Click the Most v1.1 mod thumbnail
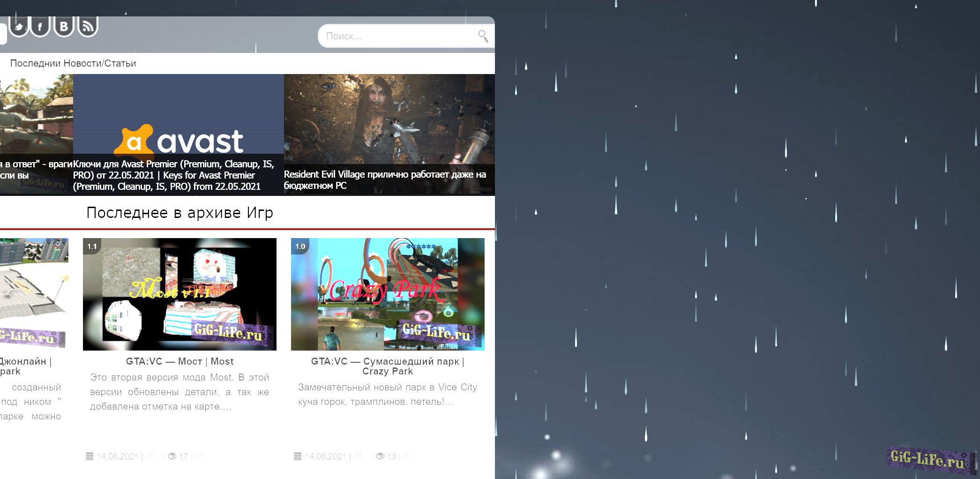The width and height of the screenshot is (980, 479). 180,294
